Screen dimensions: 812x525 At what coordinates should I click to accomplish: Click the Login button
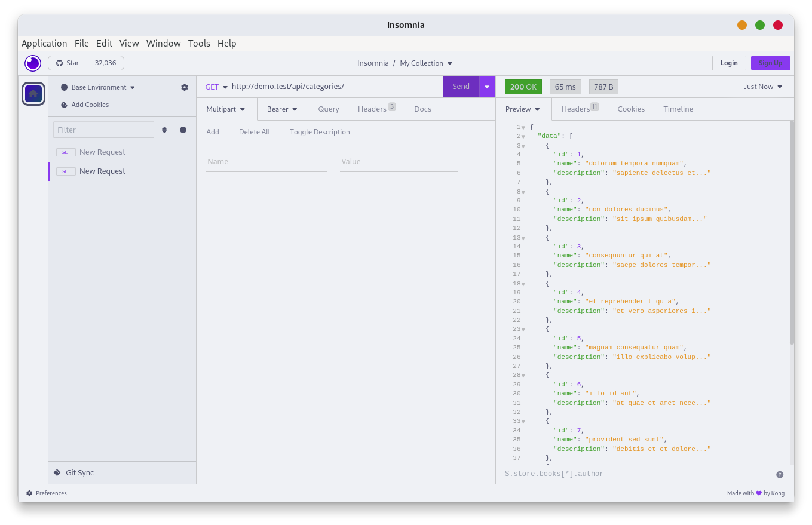[x=729, y=63]
